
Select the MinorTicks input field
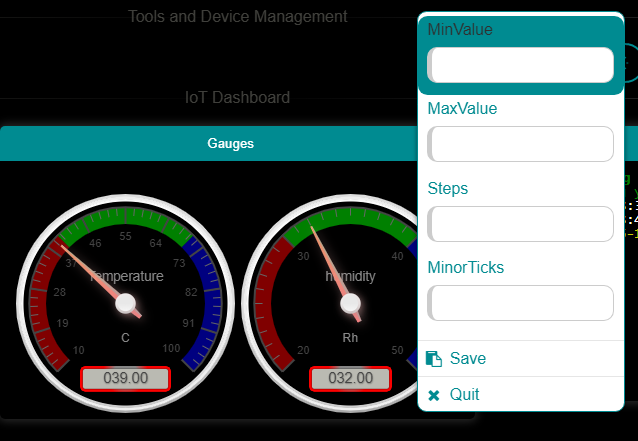[x=520, y=303]
